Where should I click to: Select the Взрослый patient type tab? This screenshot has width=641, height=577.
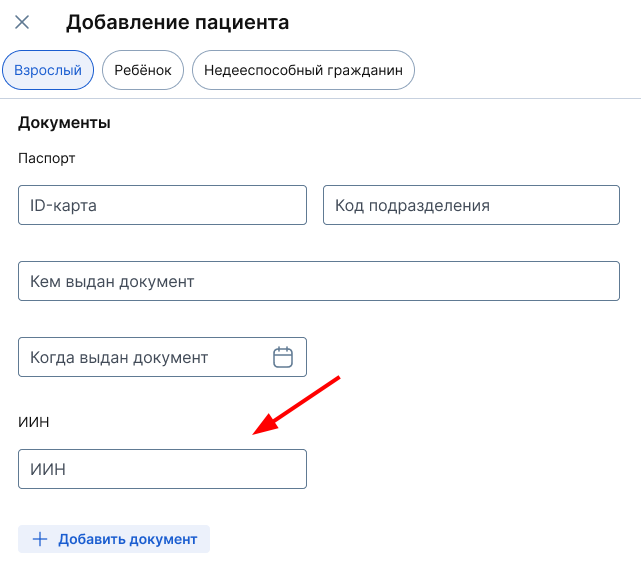click(48, 71)
